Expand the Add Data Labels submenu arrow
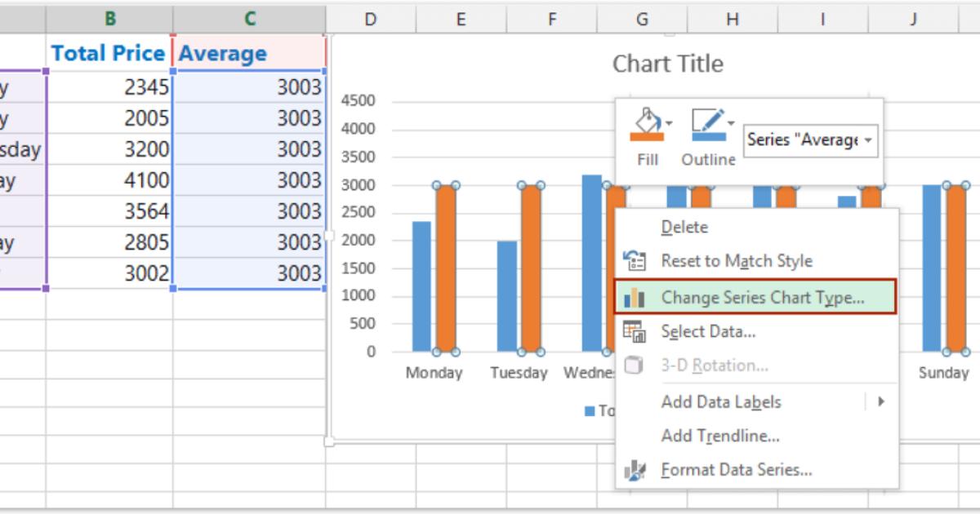Screen dimensions: 980x514 (880, 401)
